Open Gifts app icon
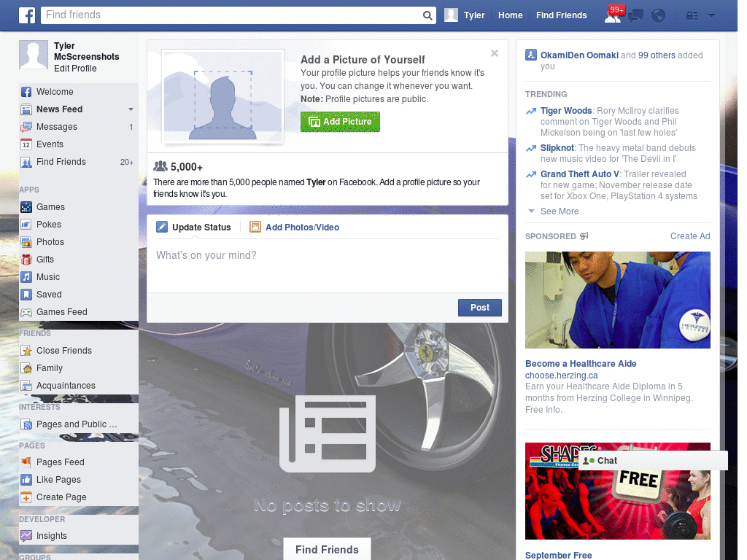The image size is (747, 560). coord(26,260)
